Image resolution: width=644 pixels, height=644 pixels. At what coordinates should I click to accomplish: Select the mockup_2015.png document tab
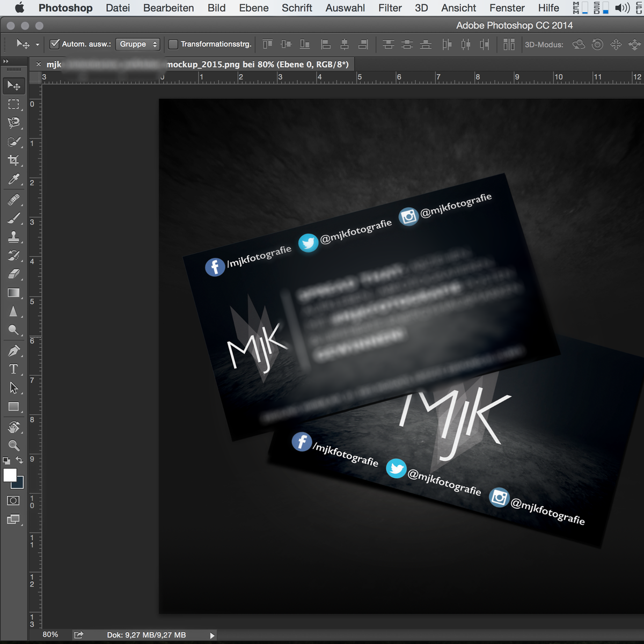(x=197, y=64)
